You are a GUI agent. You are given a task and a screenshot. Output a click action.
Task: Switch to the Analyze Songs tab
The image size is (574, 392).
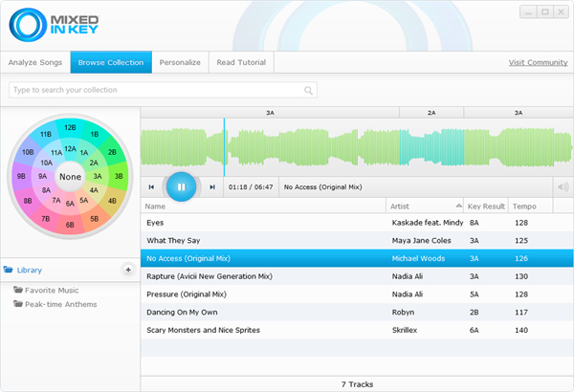pos(35,62)
